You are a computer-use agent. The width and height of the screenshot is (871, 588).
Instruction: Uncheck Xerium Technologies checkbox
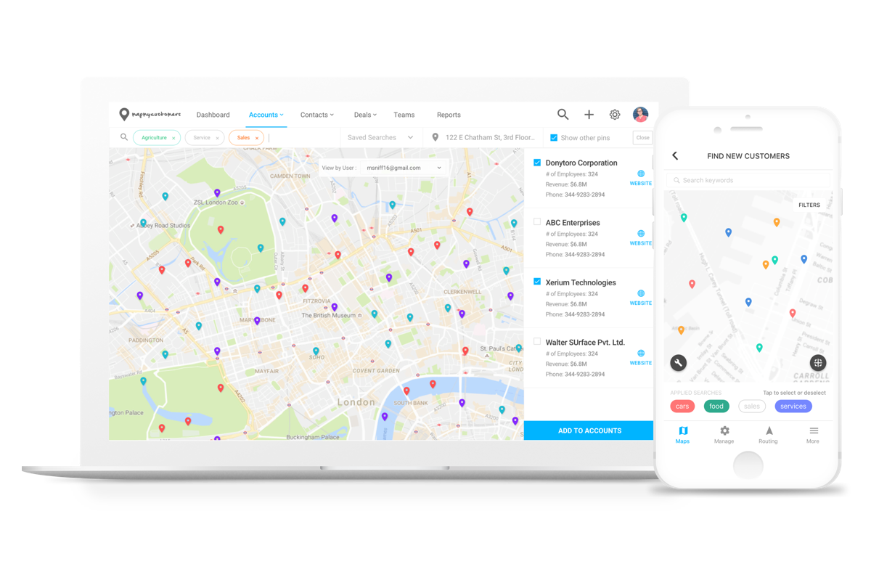tap(537, 282)
